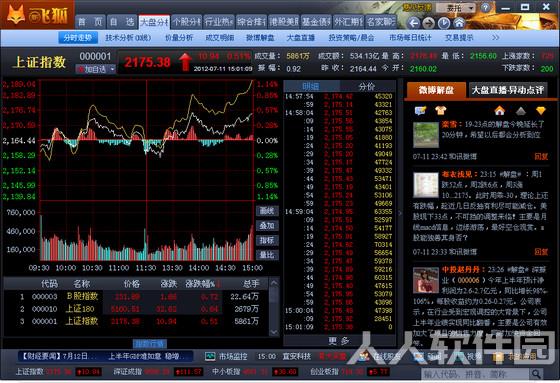Collapse right panel with the small splitter arrow

pyautogui.click(x=400, y=213)
